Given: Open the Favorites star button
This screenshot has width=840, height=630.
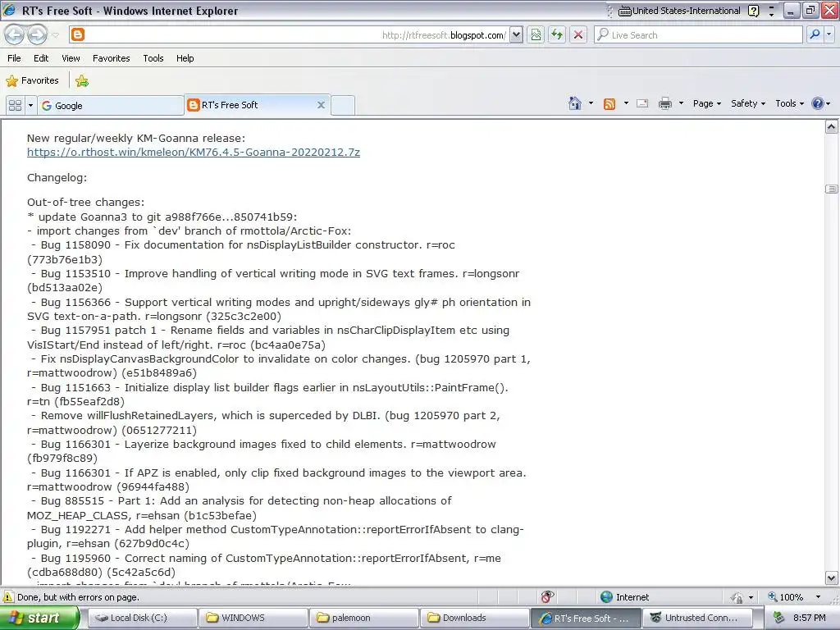Looking at the screenshot, I should [x=32, y=80].
